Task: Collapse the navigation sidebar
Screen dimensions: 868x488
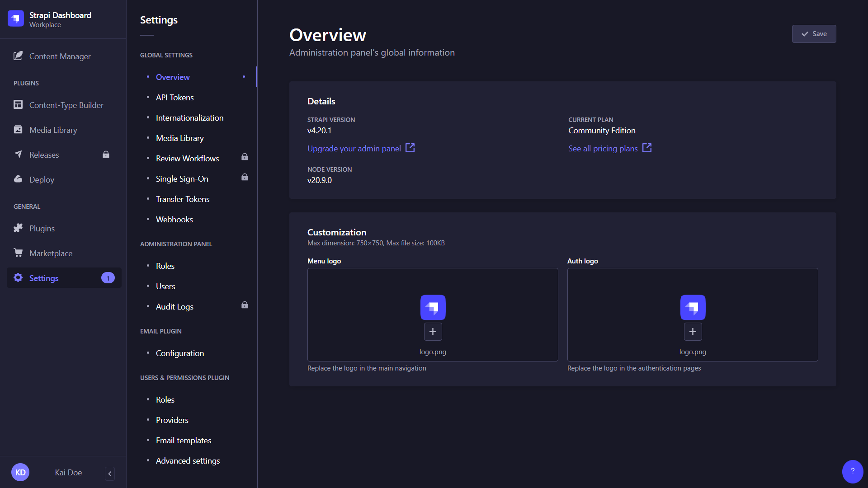Action: [x=109, y=474]
